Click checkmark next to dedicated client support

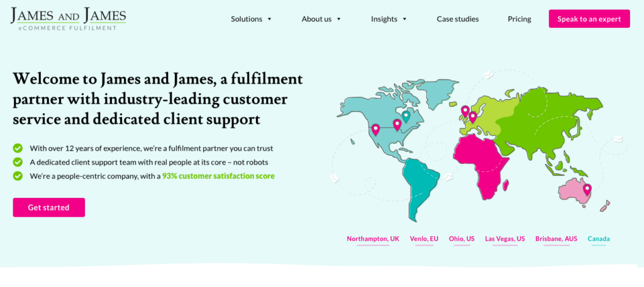[18, 162]
